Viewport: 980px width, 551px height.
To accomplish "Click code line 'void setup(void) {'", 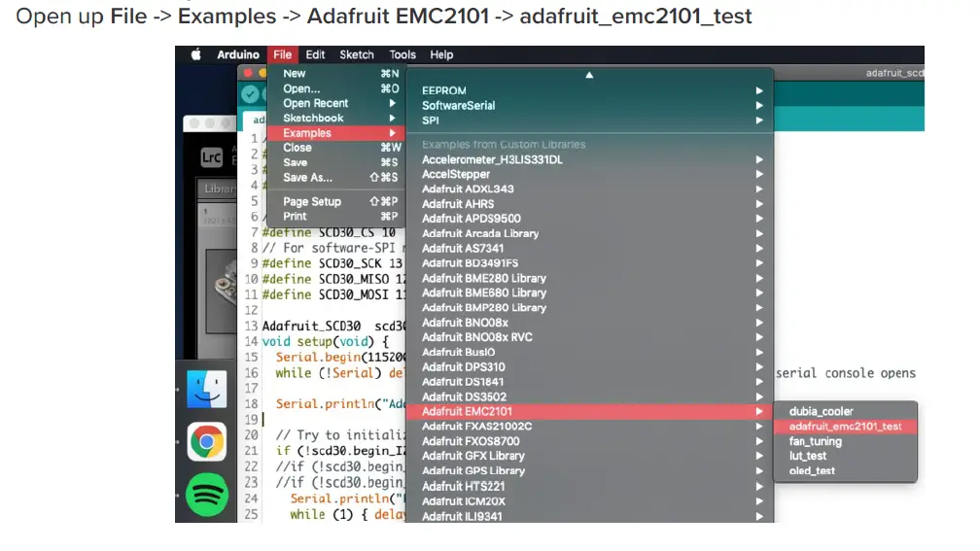I will point(325,342).
